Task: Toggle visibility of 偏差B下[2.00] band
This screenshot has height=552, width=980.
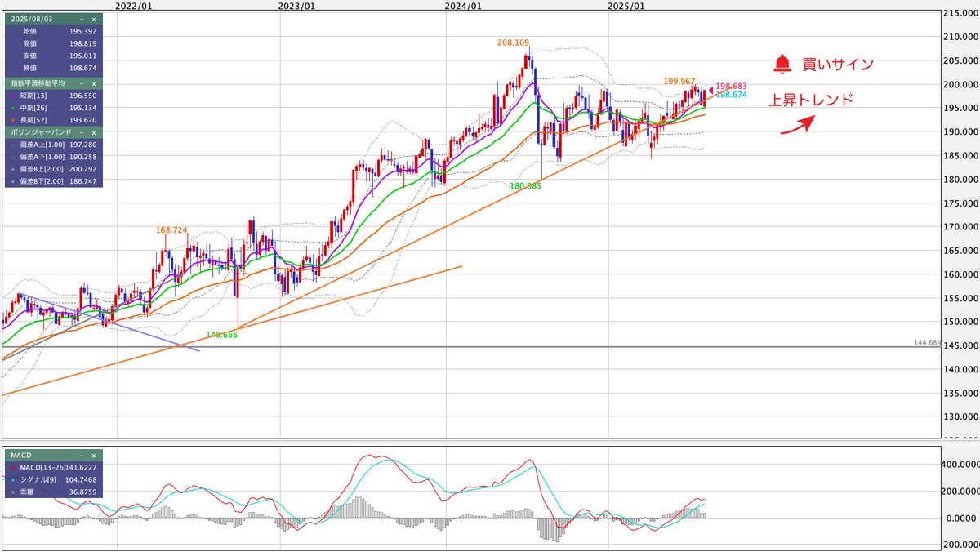Action: pyautogui.click(x=13, y=180)
